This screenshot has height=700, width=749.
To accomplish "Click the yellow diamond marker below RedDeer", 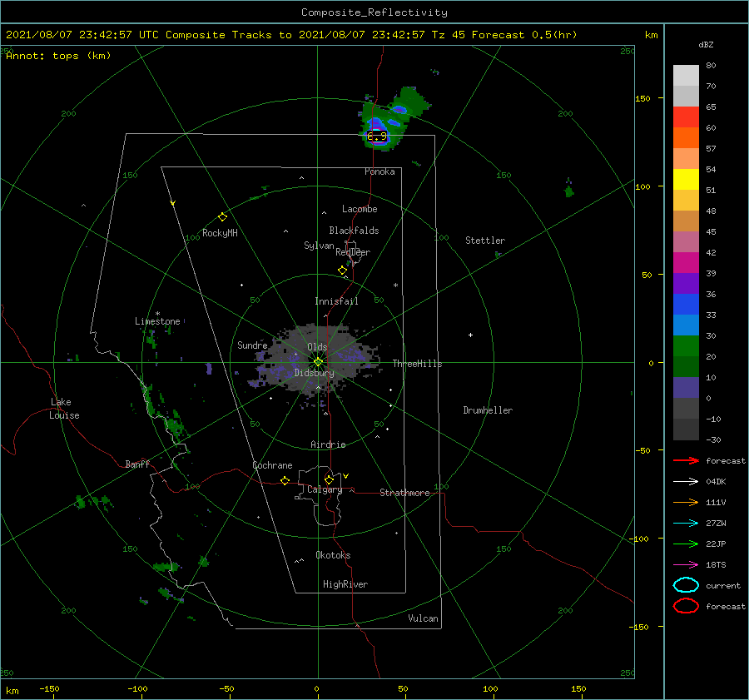I will (x=342, y=271).
